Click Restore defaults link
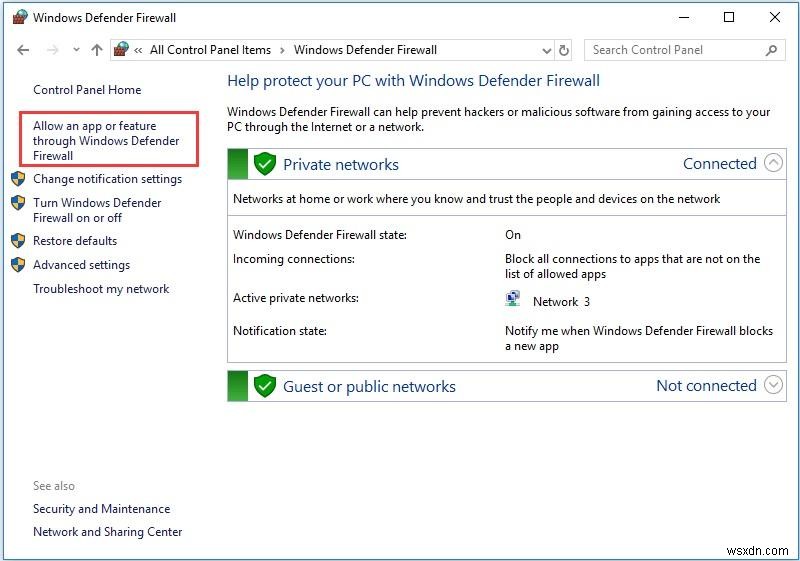The width and height of the screenshot is (800, 561). click(75, 241)
